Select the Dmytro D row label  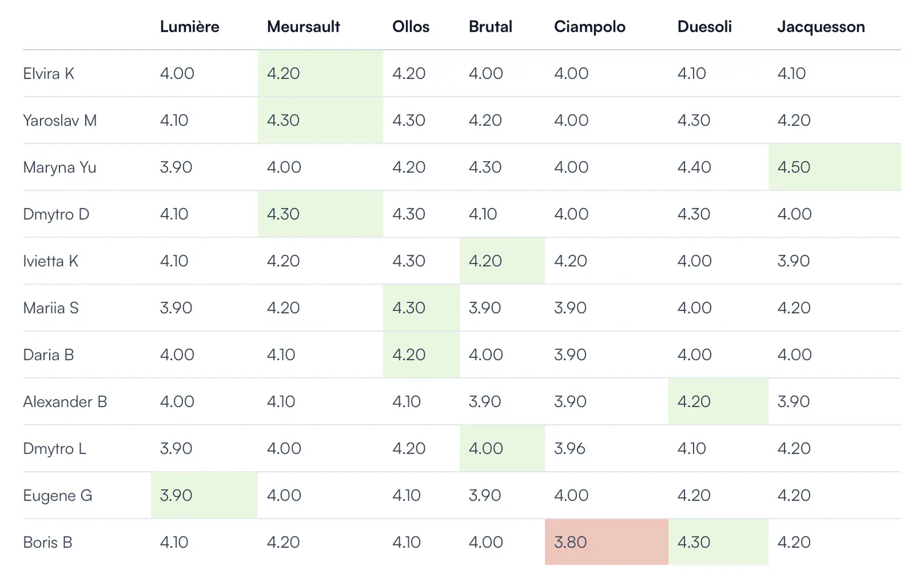56,214
